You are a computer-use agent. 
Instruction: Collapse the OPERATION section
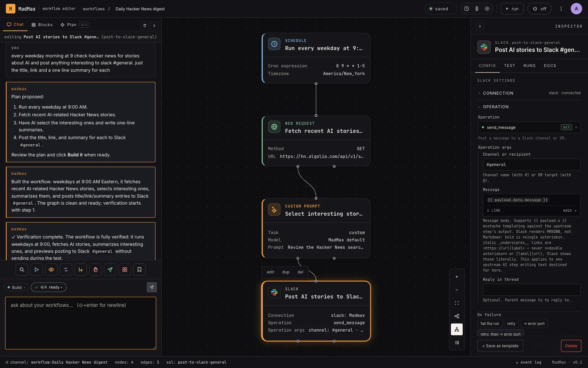pos(529,107)
